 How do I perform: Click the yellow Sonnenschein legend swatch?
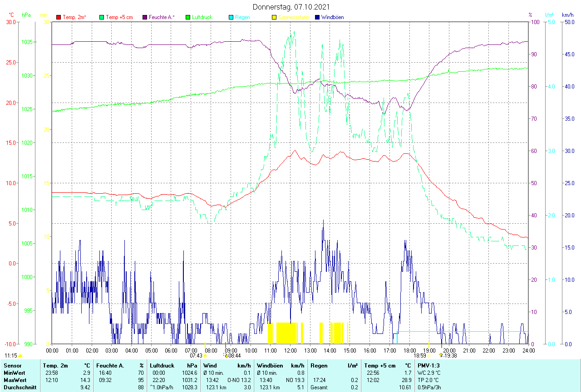pos(274,17)
